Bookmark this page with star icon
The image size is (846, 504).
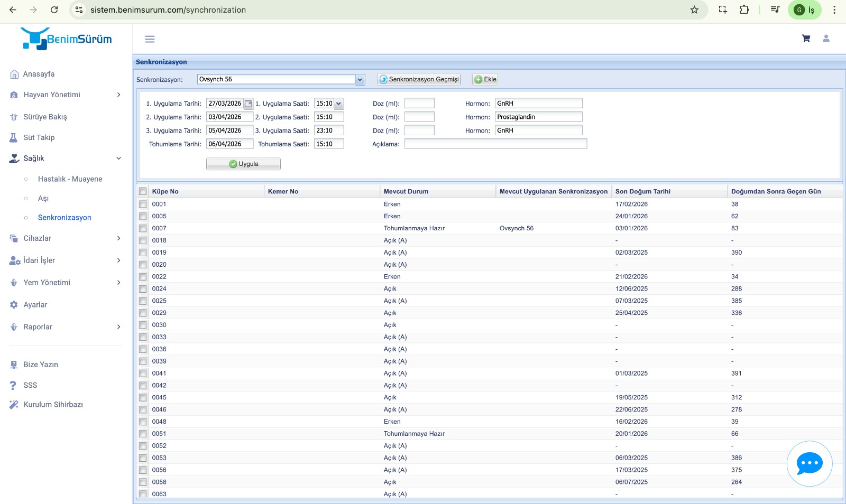(x=694, y=10)
